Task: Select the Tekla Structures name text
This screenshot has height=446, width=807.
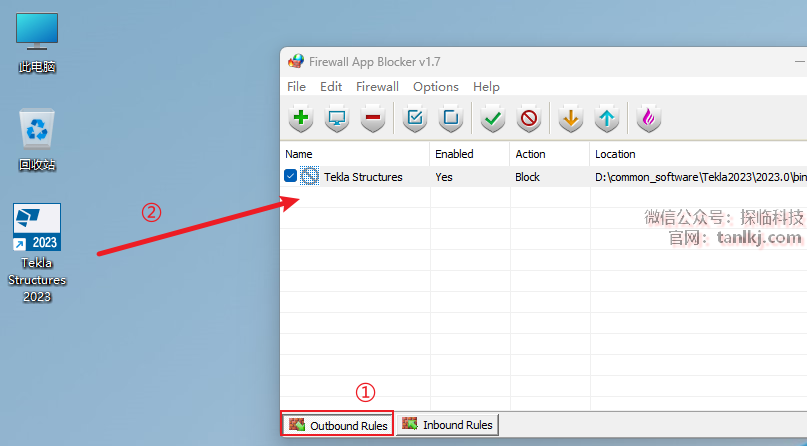Action: tap(363, 177)
